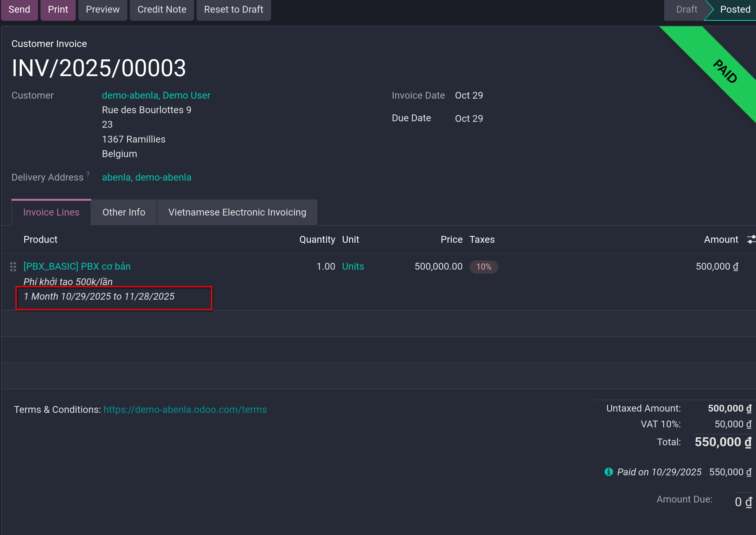Open the invoice Preview
756x535 pixels.
coord(103,10)
